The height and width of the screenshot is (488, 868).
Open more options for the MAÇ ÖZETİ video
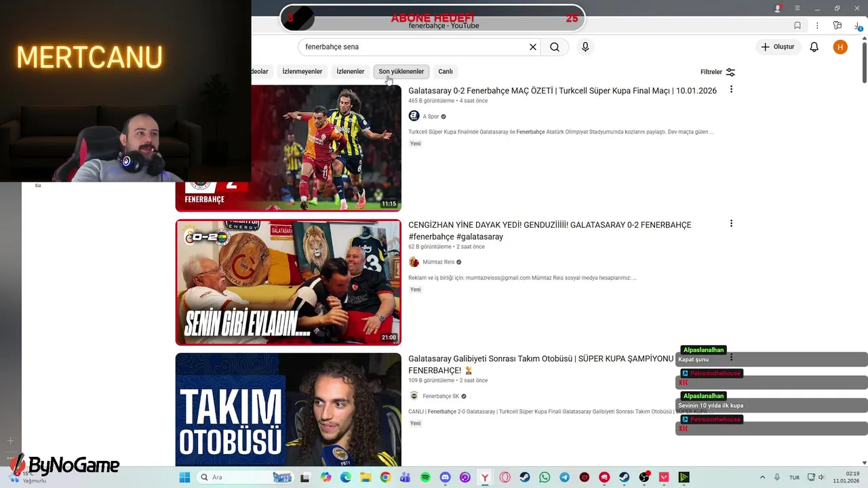coord(731,89)
